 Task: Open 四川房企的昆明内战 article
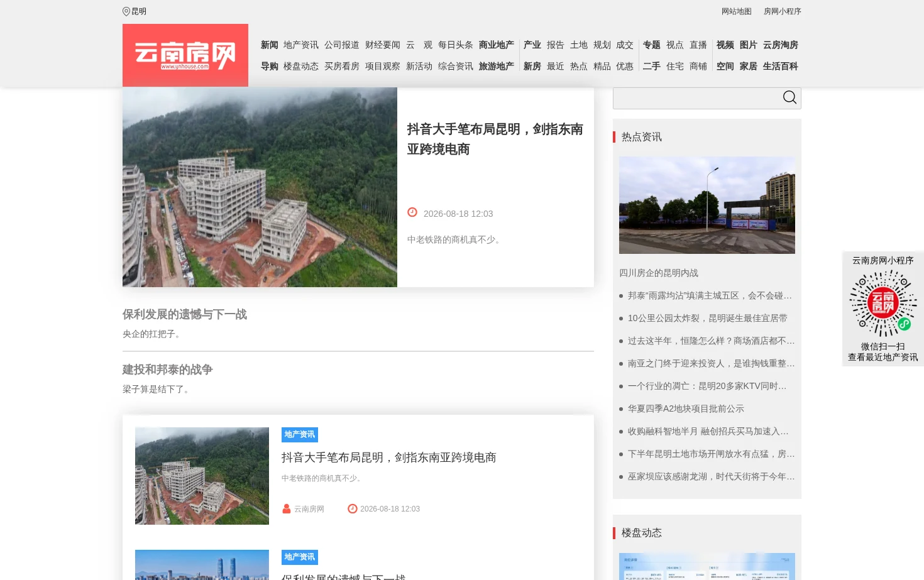coord(659,273)
